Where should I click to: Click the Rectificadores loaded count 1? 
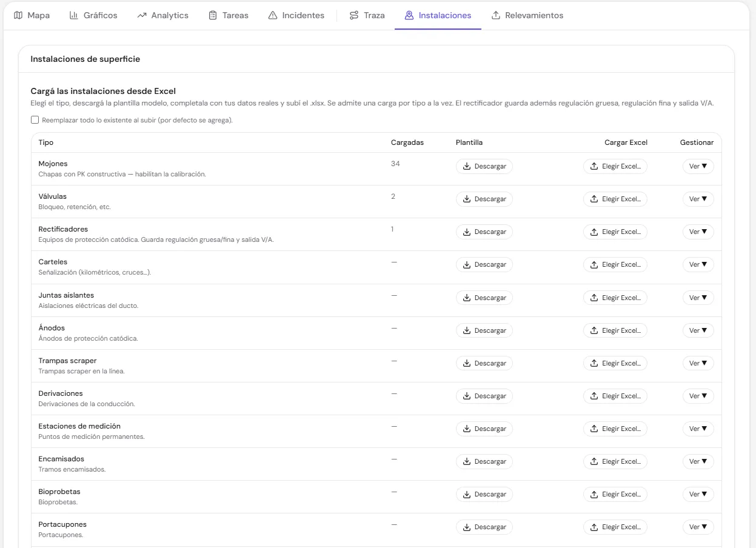tap(392, 229)
